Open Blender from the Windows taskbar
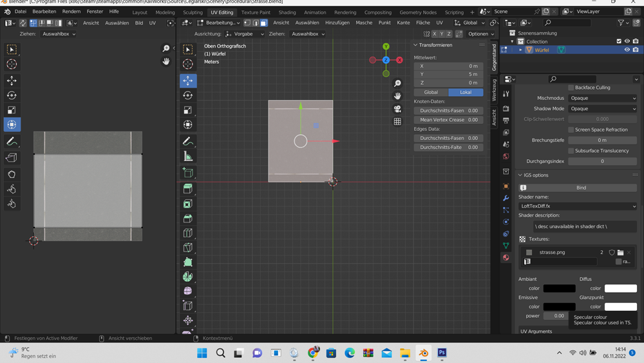 click(x=423, y=353)
